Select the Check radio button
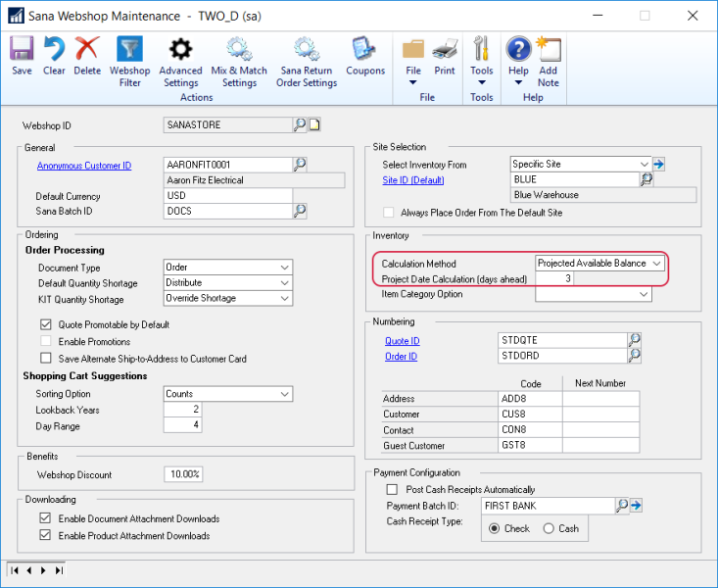Image resolution: width=718 pixels, height=588 pixels. [x=494, y=528]
